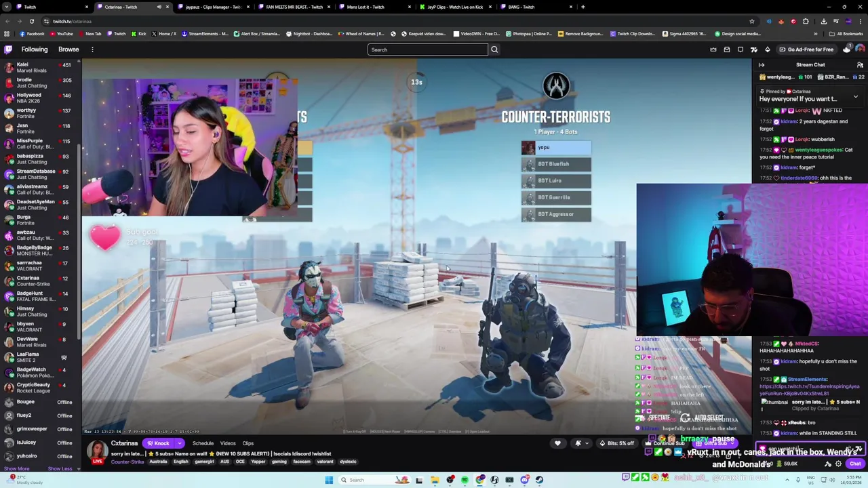
Task: Collapse the Stream Chat panel
Action: click(x=762, y=65)
